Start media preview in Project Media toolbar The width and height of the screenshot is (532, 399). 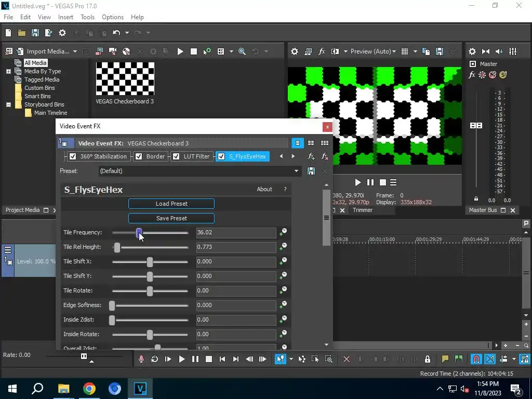(x=180, y=51)
